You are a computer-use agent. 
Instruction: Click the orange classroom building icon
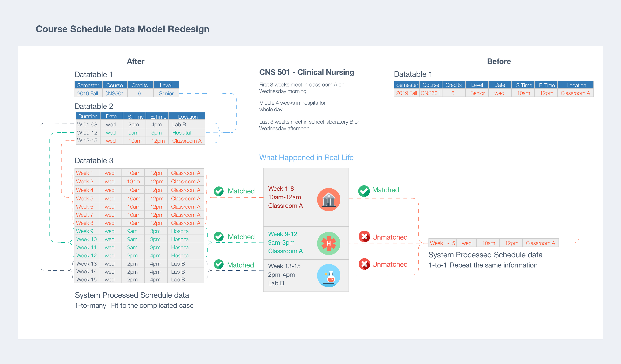click(x=329, y=200)
